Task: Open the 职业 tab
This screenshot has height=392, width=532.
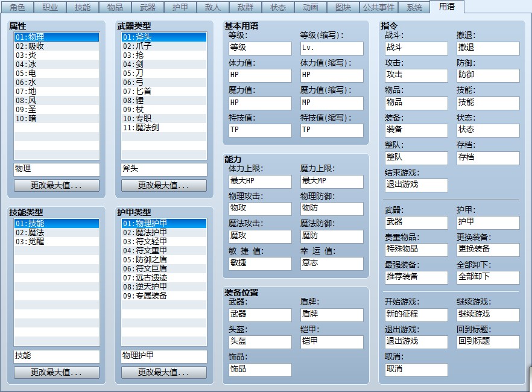Action: tap(50, 7)
